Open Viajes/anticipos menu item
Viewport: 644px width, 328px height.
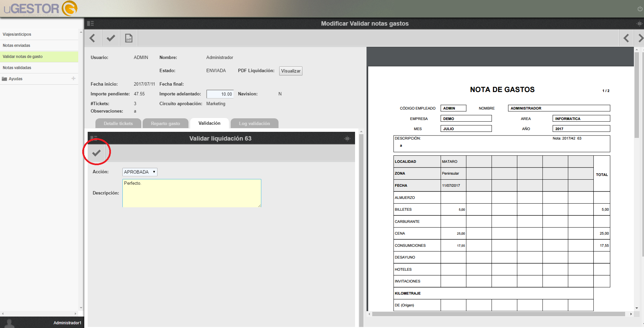[x=39, y=34]
